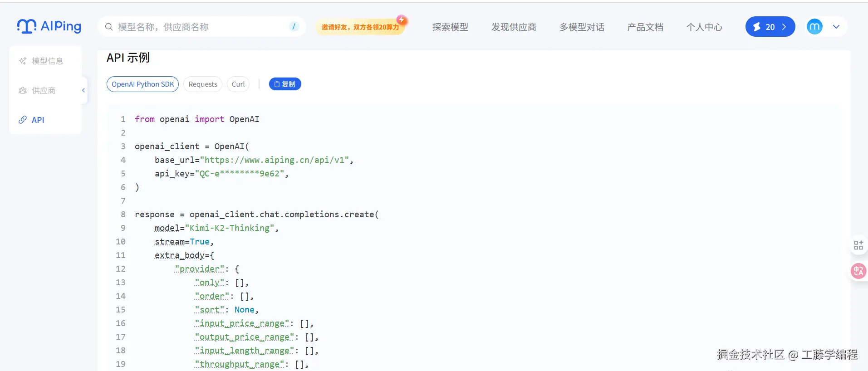
Task: Switch to the Curl tab
Action: 238,84
